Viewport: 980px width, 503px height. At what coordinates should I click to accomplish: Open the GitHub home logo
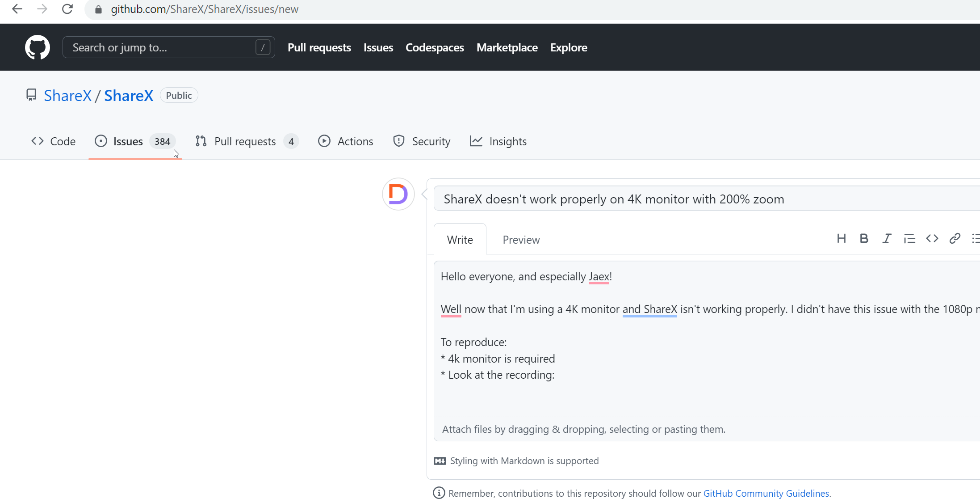tap(38, 47)
